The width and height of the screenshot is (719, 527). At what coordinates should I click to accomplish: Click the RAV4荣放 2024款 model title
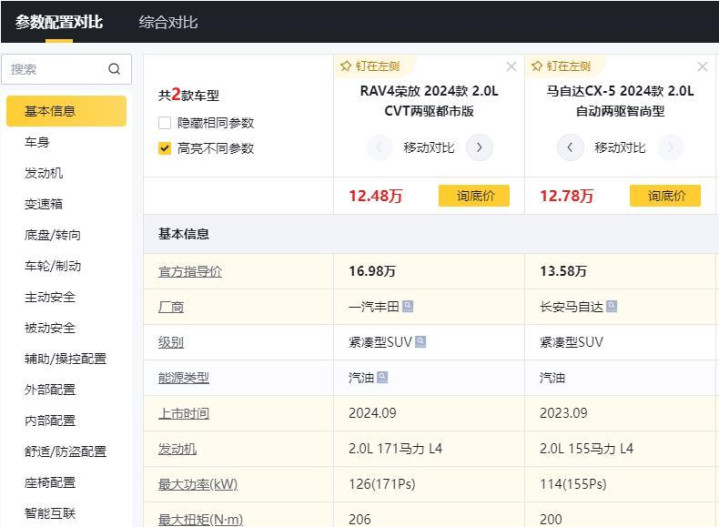(x=429, y=101)
